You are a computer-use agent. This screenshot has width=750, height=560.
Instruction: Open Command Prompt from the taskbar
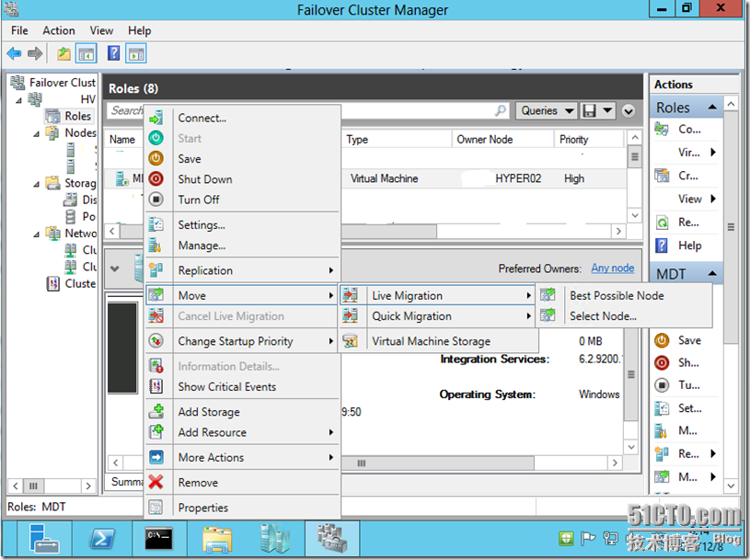tap(159, 539)
